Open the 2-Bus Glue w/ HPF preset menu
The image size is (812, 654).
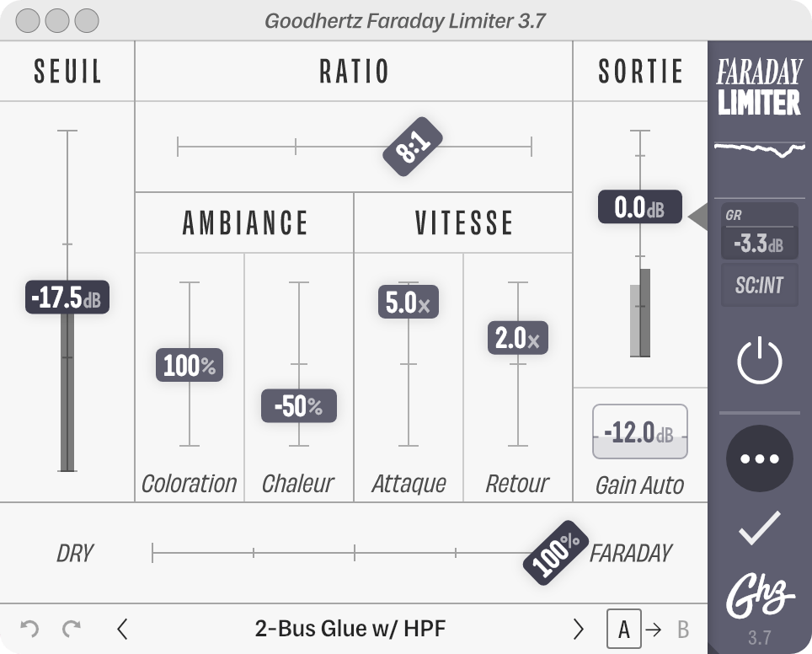pos(350,629)
